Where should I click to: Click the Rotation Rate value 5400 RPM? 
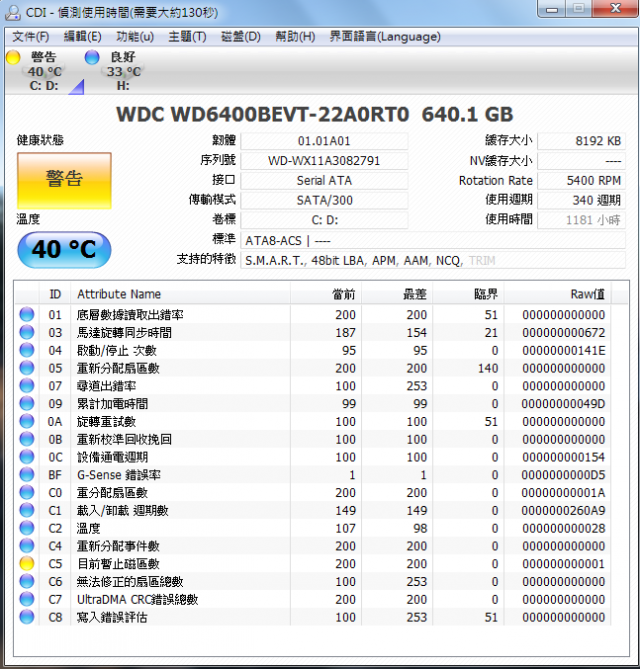click(x=581, y=180)
